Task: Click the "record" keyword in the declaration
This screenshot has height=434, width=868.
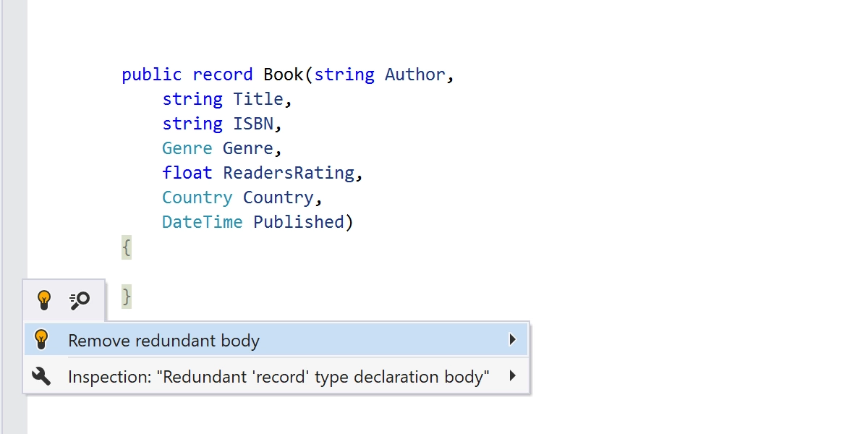Action: 223,75
